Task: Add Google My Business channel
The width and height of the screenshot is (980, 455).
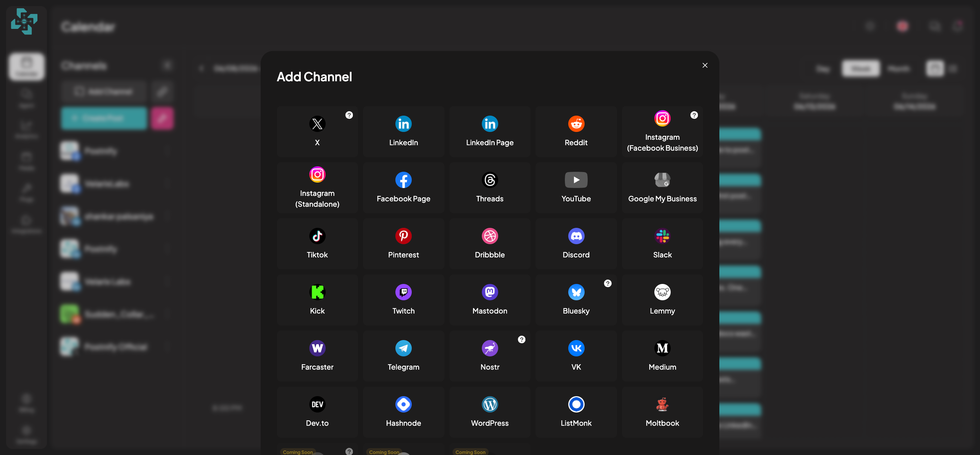Action: pyautogui.click(x=662, y=187)
